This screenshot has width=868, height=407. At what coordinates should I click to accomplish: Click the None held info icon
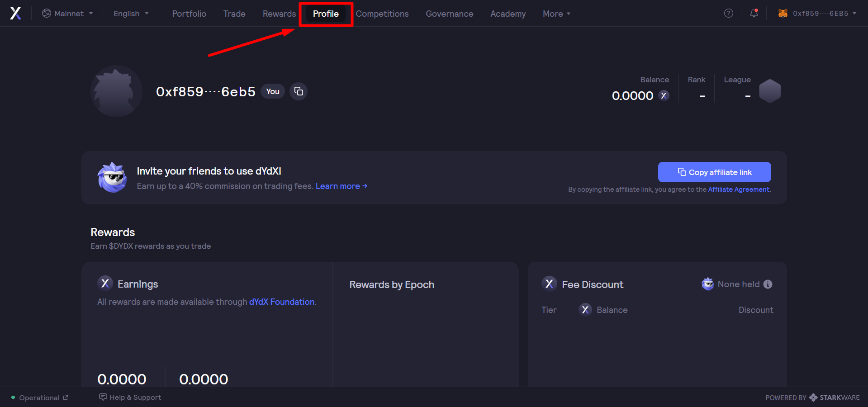click(x=768, y=284)
